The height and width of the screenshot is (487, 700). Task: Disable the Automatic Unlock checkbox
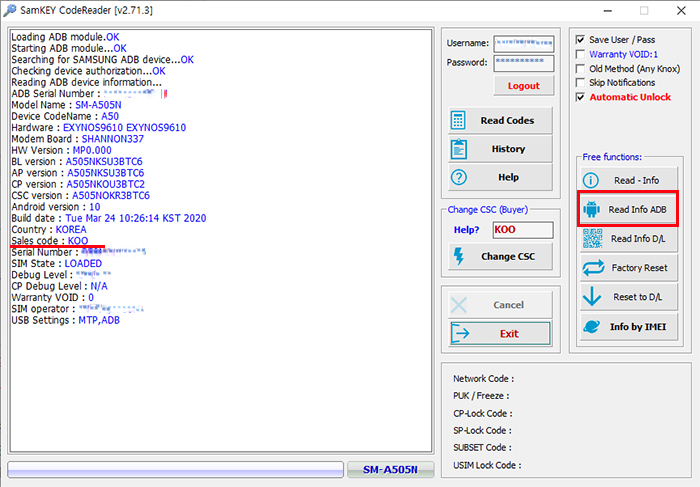[x=580, y=97]
